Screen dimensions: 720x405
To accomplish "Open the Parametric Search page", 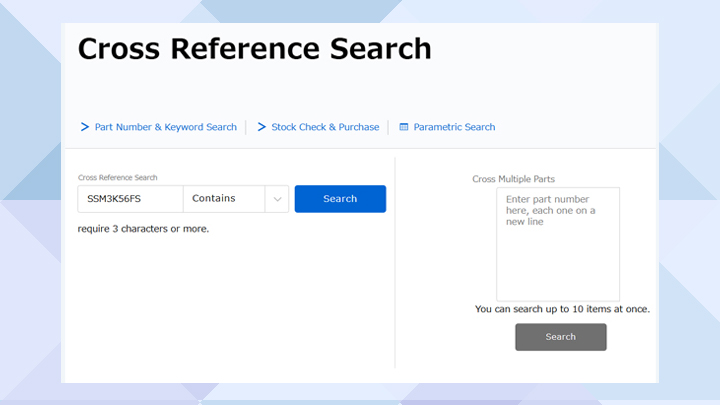I will [454, 127].
